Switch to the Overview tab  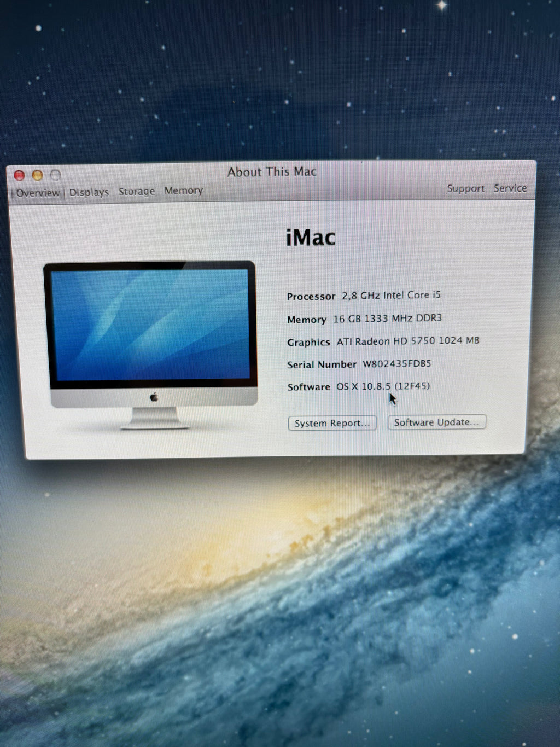tap(38, 193)
